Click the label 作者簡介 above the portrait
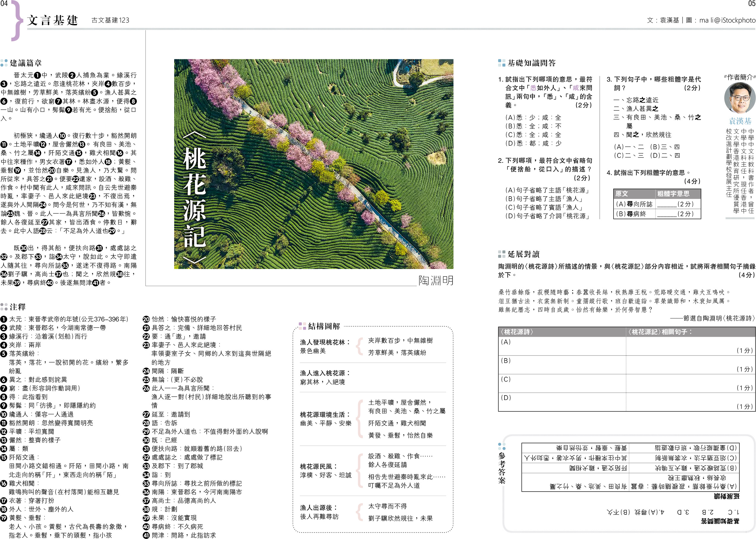756x539 pixels. tap(740, 77)
